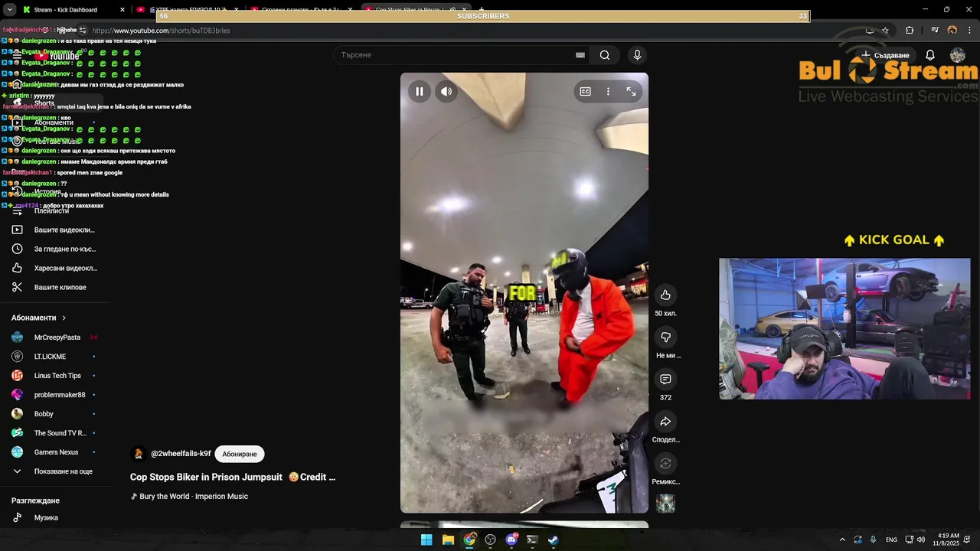
Task: Like the short with 50 хил. likes
Action: pos(665,295)
